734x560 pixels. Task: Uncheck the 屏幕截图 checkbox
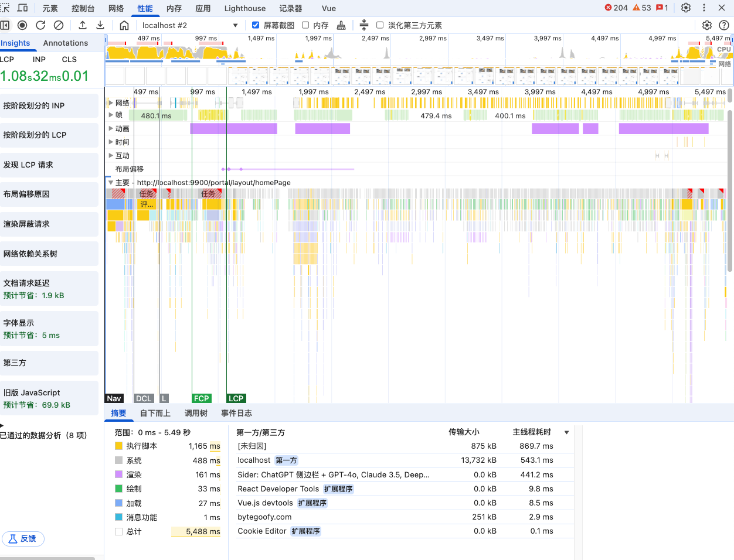click(256, 25)
